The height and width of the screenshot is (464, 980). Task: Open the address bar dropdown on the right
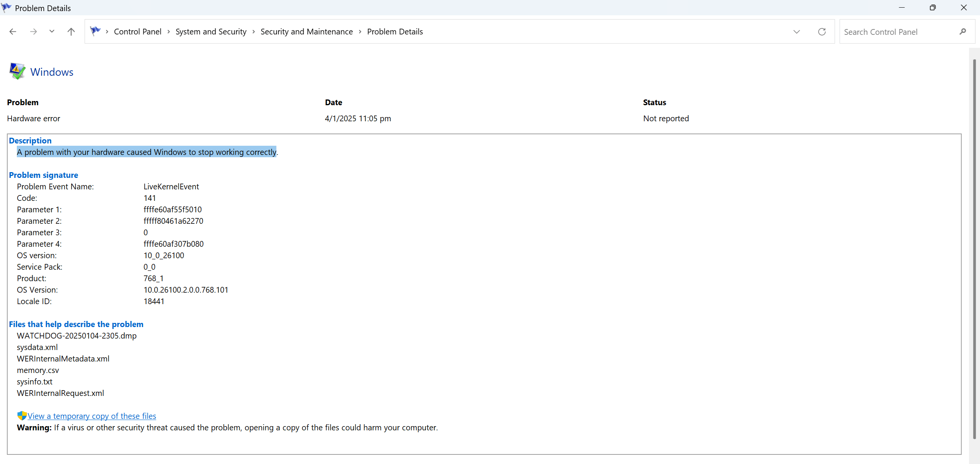[797, 32]
